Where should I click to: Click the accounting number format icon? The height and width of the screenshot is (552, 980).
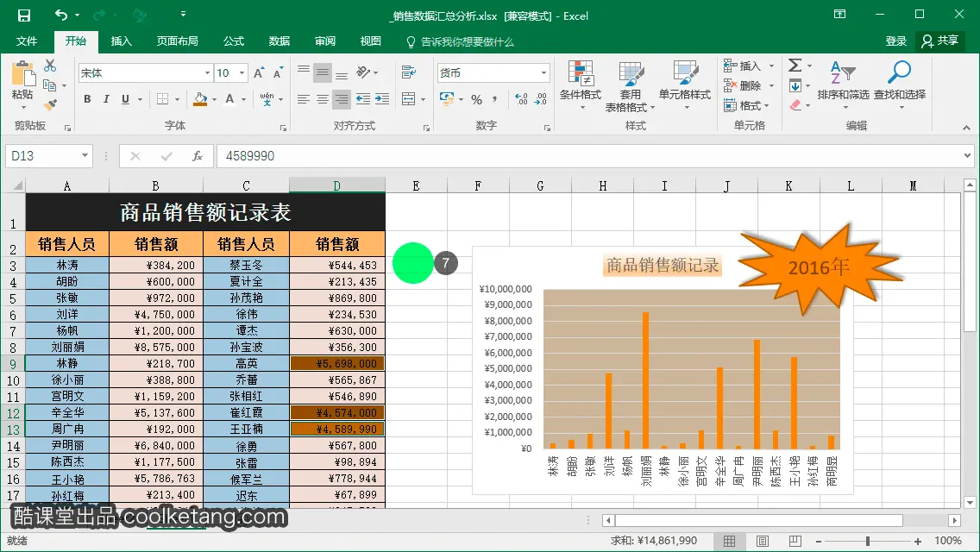(447, 99)
